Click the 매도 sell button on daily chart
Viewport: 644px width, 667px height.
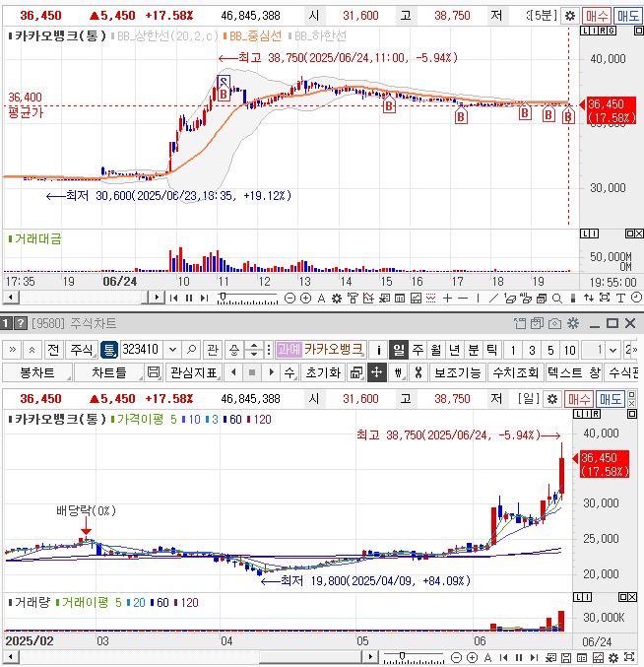pyautogui.click(x=610, y=399)
